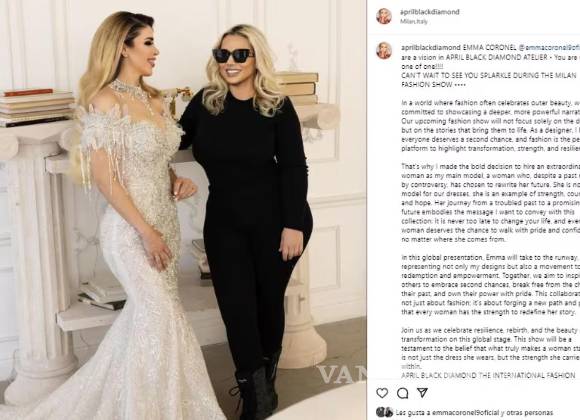
Task: Click the 'CAN'T WAIT TO SEE YOU' caption line
Action: [x=489, y=80]
